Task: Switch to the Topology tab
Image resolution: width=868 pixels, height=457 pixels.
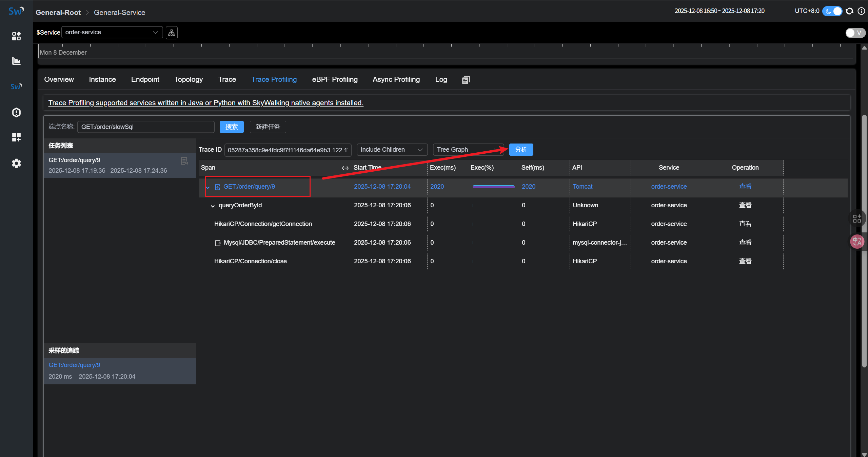Action: (189, 79)
